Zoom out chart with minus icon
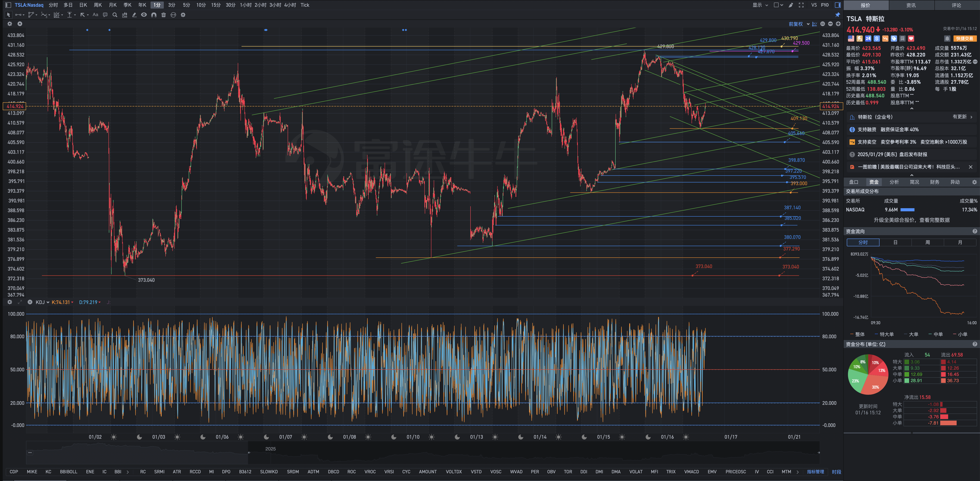The image size is (980, 481). (x=830, y=24)
